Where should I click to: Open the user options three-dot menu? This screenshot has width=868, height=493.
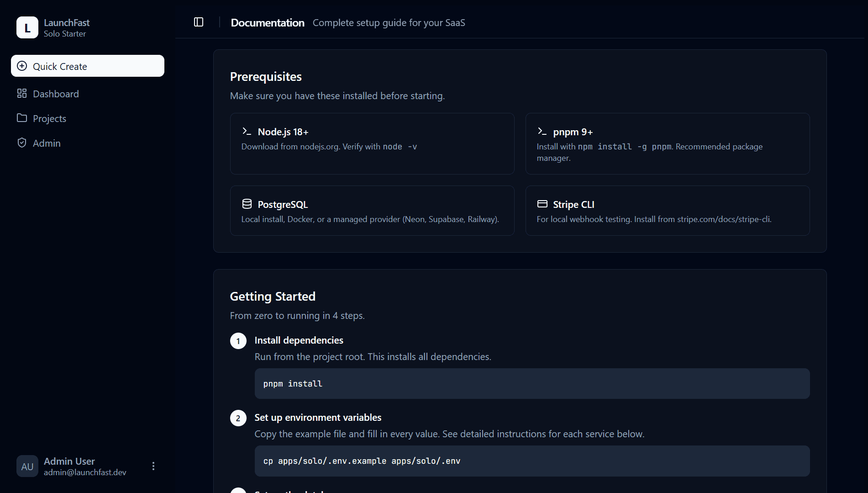tap(153, 466)
